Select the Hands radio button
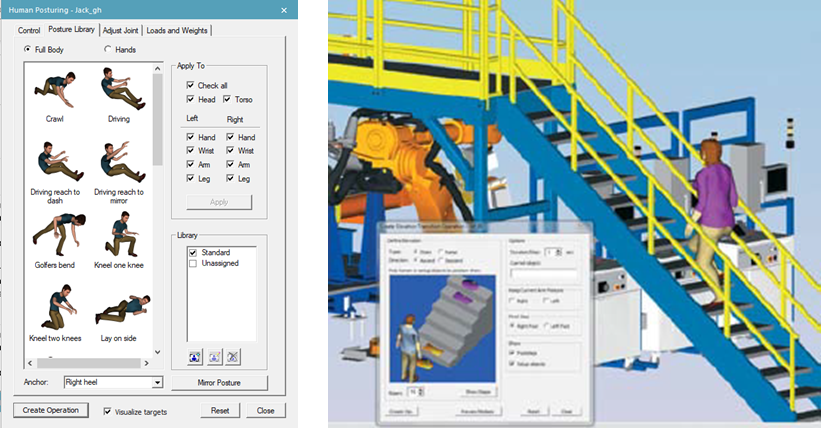 coord(108,50)
